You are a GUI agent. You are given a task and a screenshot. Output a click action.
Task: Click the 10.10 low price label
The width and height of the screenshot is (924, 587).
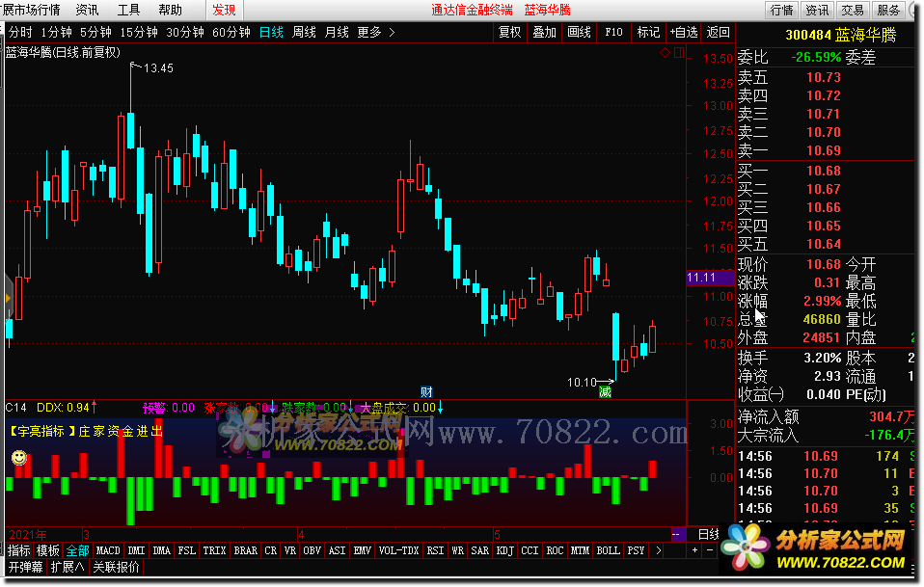583,383
